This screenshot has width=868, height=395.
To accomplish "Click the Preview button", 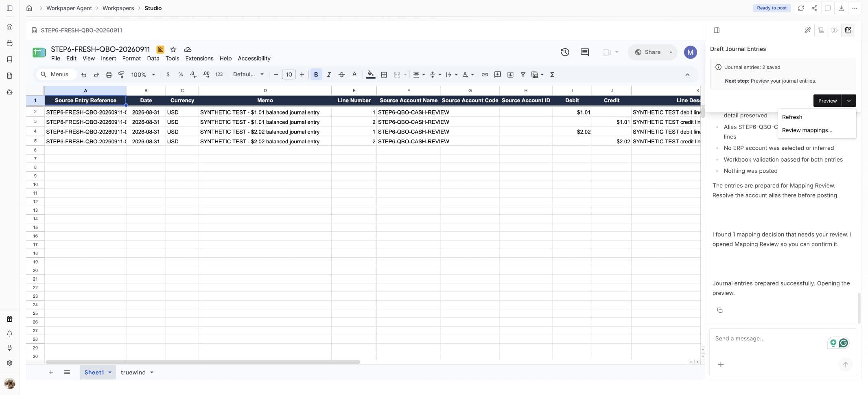I will (x=827, y=101).
